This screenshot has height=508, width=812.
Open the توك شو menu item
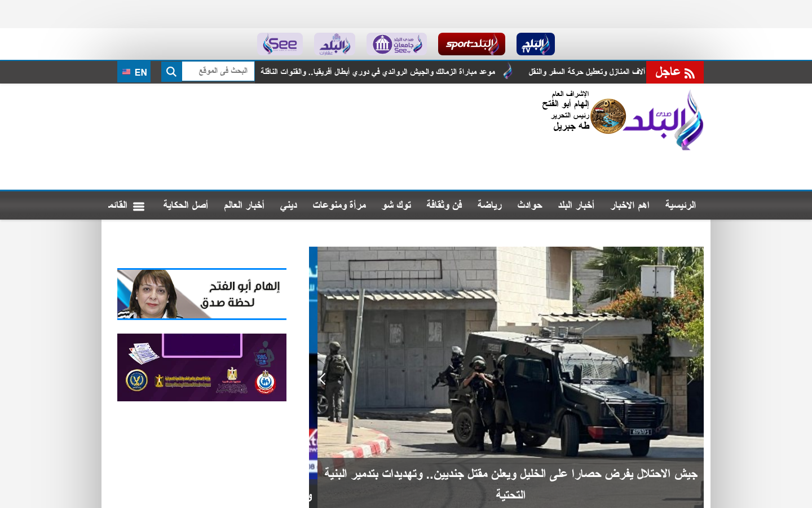(x=396, y=205)
